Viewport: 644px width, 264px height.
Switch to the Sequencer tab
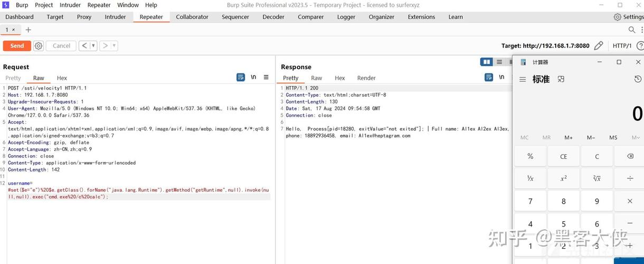(235, 17)
